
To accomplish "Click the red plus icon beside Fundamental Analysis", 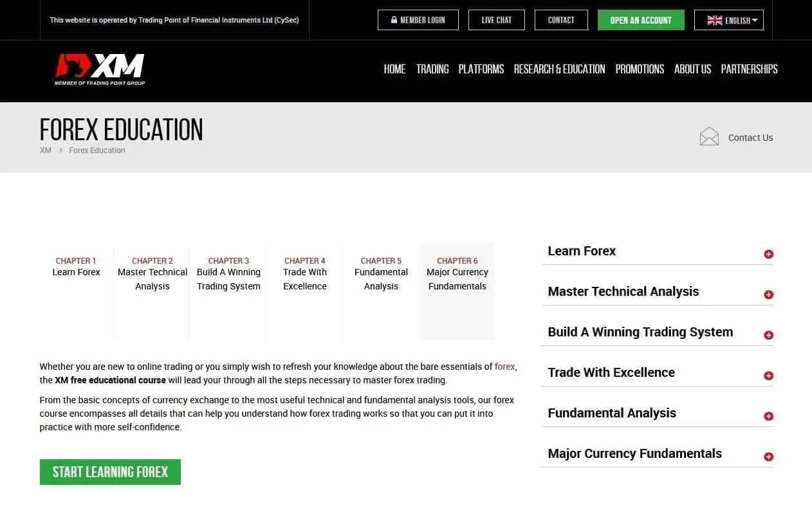I will click(x=768, y=416).
